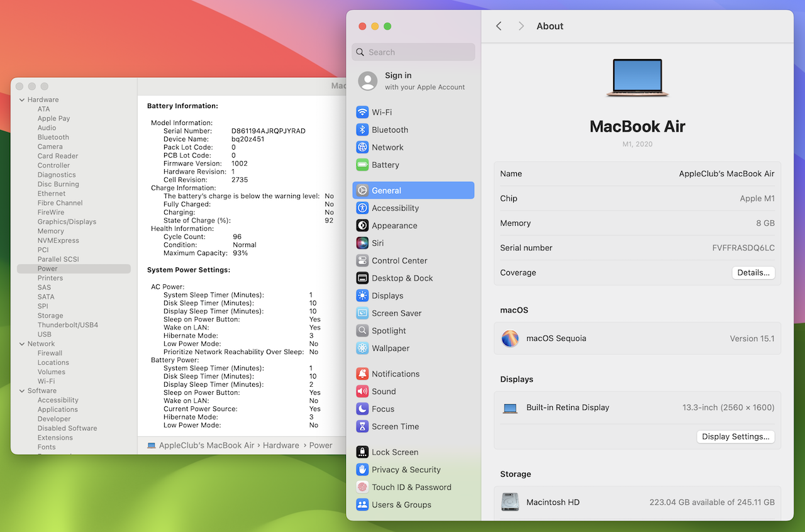
Task: Click Hardware in the bottom path bar
Action: click(x=281, y=445)
